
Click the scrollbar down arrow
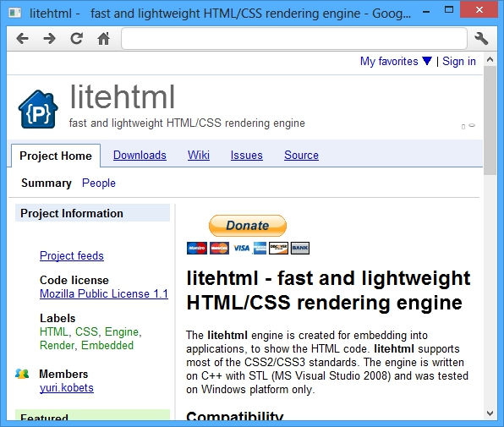[490, 413]
